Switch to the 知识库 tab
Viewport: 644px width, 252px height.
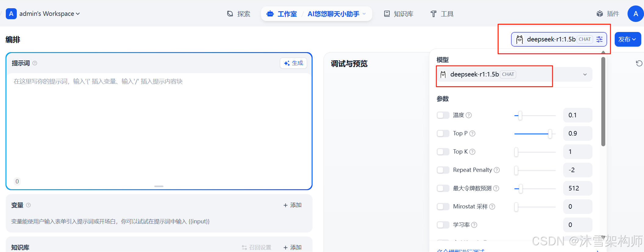399,14
